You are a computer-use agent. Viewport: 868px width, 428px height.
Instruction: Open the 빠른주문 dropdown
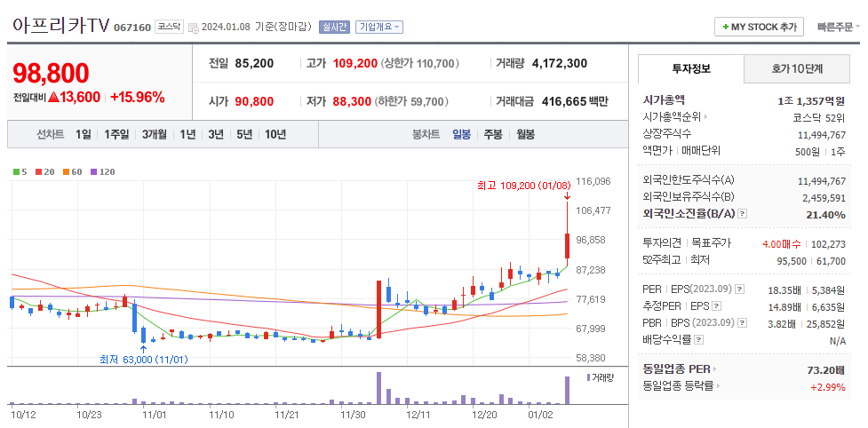pos(838,27)
